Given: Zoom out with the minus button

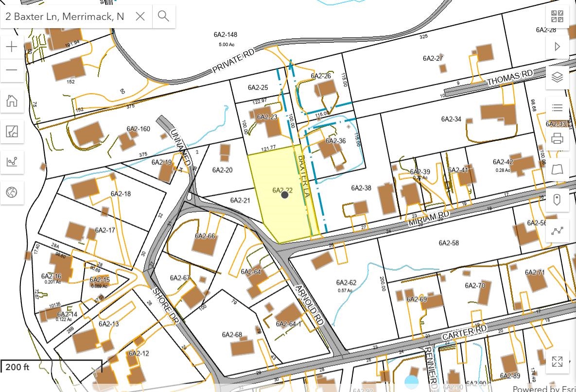Looking at the screenshot, I should [x=12, y=70].
